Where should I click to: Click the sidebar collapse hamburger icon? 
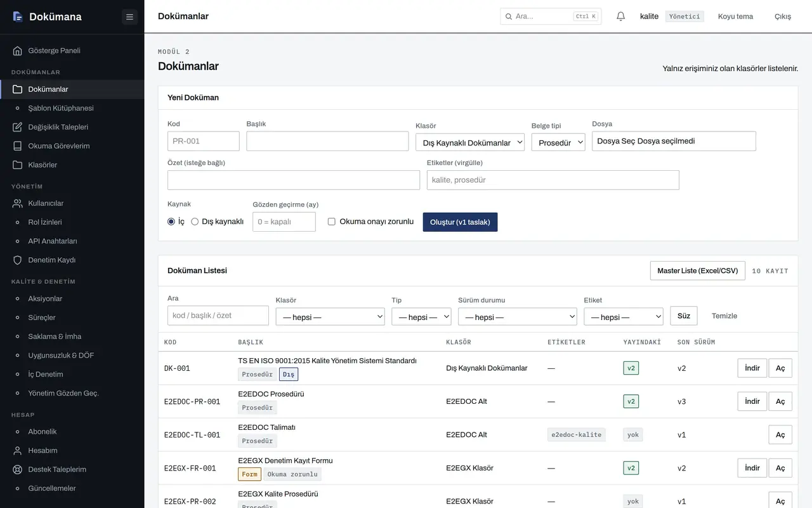tap(129, 17)
